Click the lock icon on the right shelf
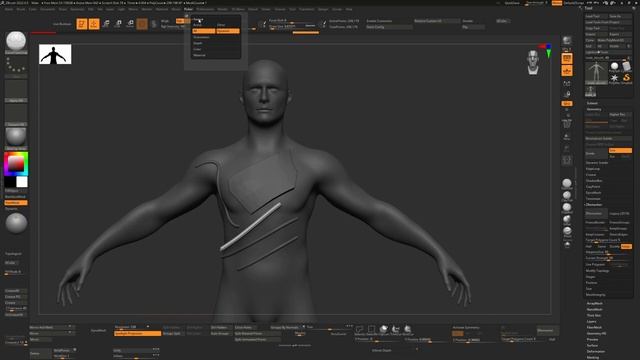This screenshot has height=360, width=640. tap(567, 95)
